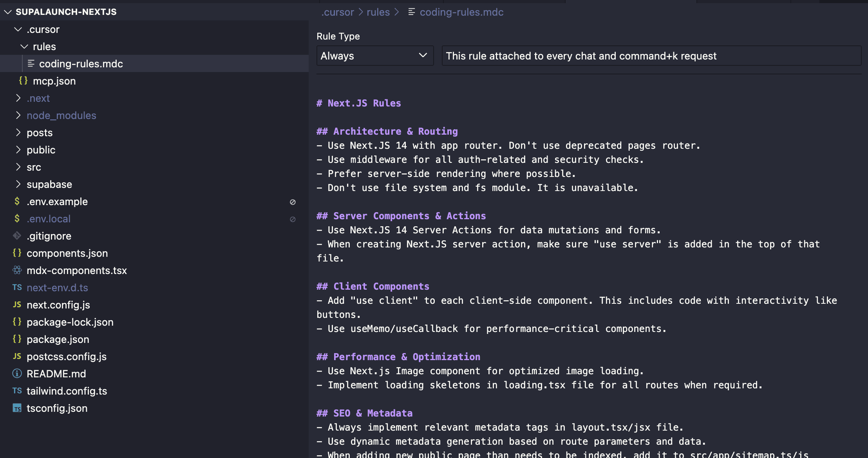Click the document icon beside coding-rules.mdc
This screenshot has height=458, width=868.
31,63
